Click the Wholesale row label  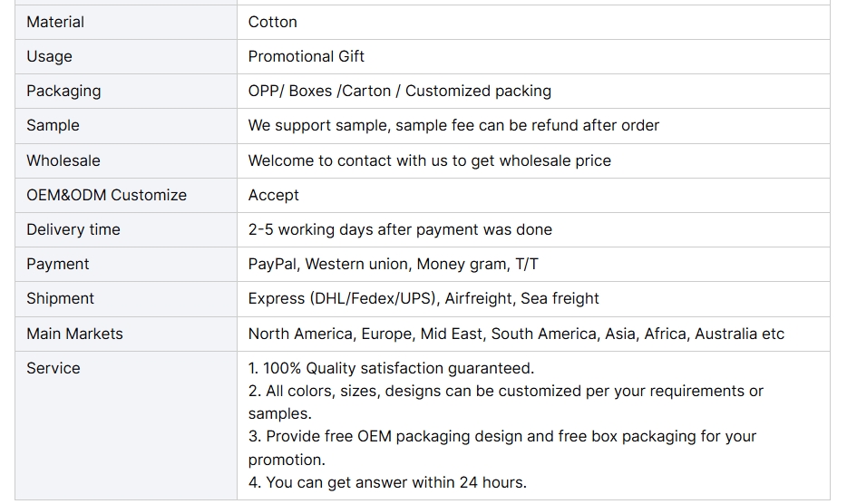(x=63, y=161)
